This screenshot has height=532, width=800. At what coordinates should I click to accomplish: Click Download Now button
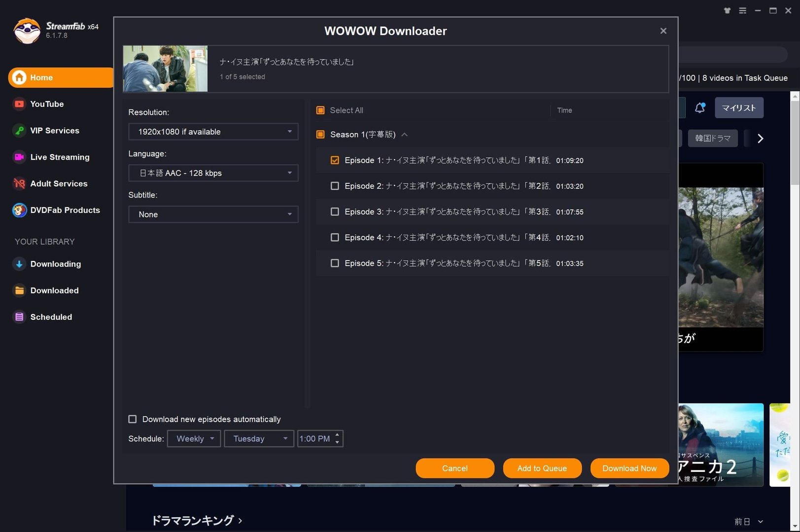(629, 468)
